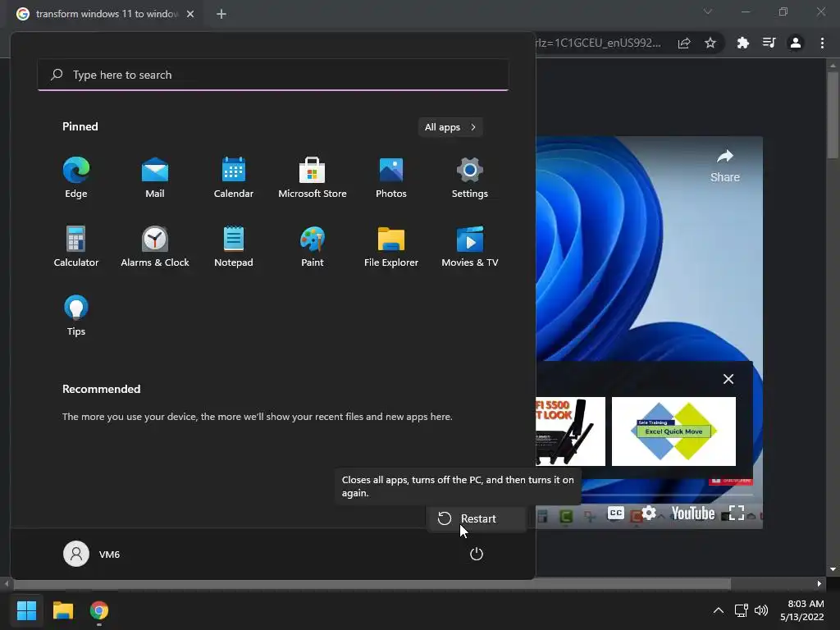Screen dimensions: 840x630
Task: Open the router video thumbnail
Action: (571, 431)
